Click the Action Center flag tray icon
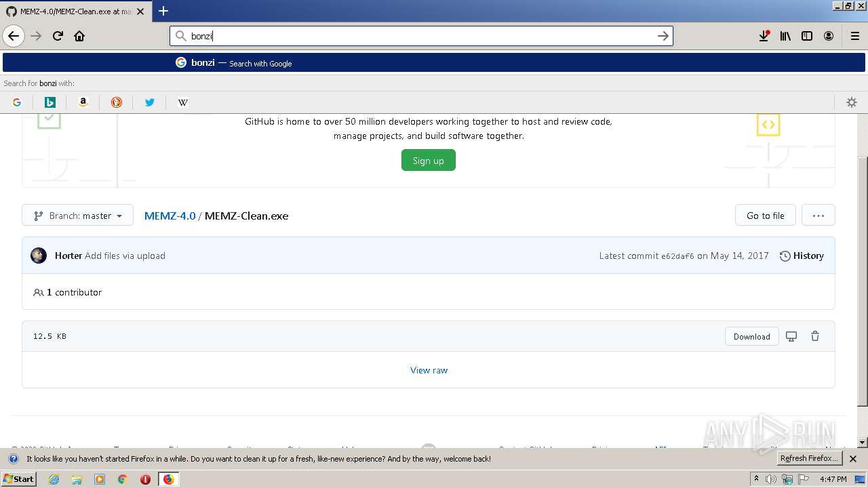The height and width of the screenshot is (488, 868). coord(804,479)
